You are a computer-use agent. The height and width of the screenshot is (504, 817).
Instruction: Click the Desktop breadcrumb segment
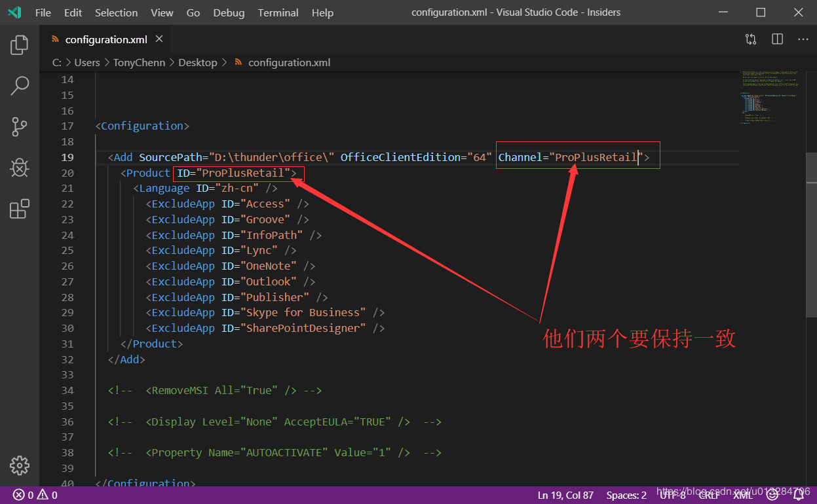(x=197, y=62)
